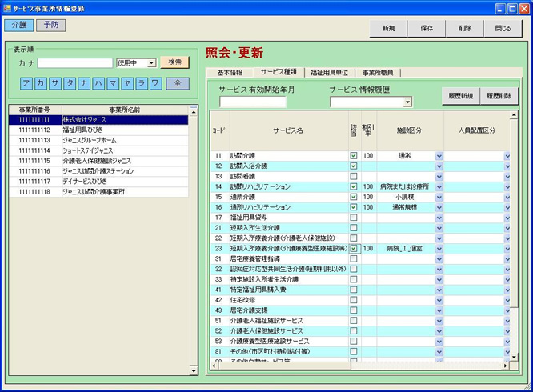Switch to the 予防 mode
Image resolution: width=533 pixels, height=392 pixels.
(x=51, y=25)
